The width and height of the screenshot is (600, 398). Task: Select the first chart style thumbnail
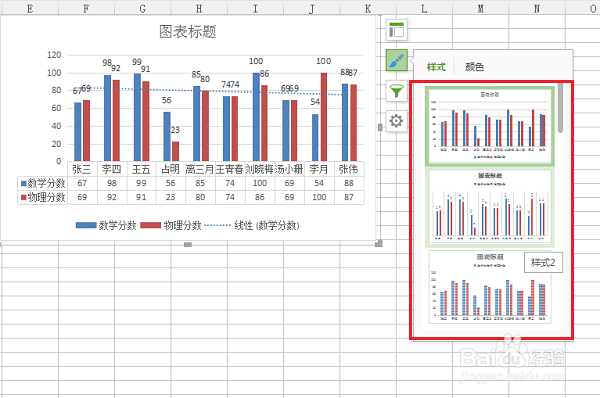pos(489,126)
